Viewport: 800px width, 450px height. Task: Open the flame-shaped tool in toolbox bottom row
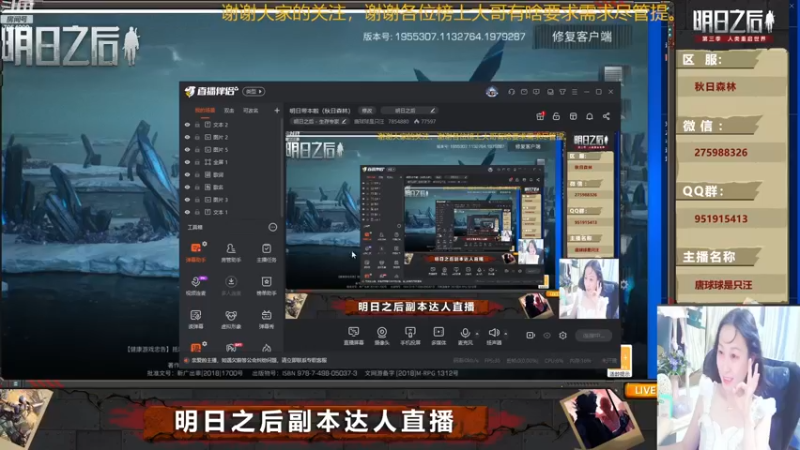pyautogui.click(x=266, y=348)
